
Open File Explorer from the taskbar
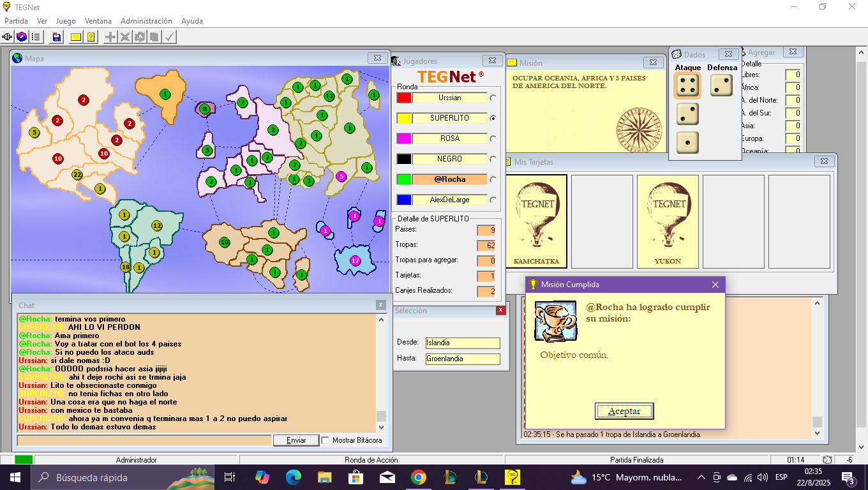pos(325,477)
